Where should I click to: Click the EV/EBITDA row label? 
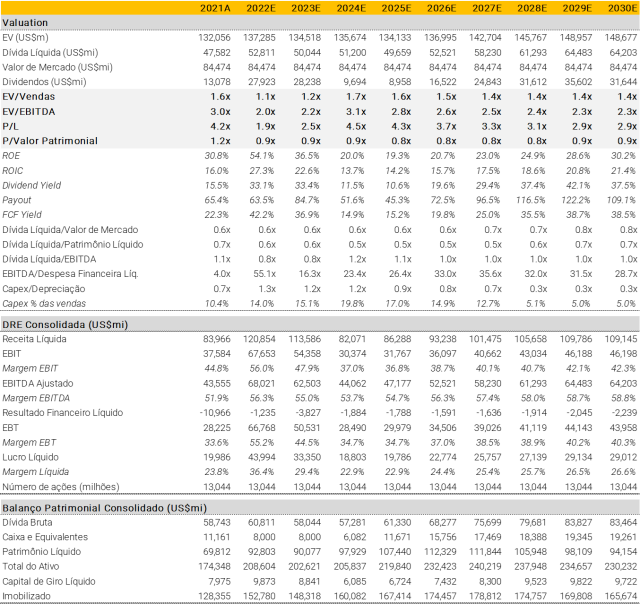(31, 111)
